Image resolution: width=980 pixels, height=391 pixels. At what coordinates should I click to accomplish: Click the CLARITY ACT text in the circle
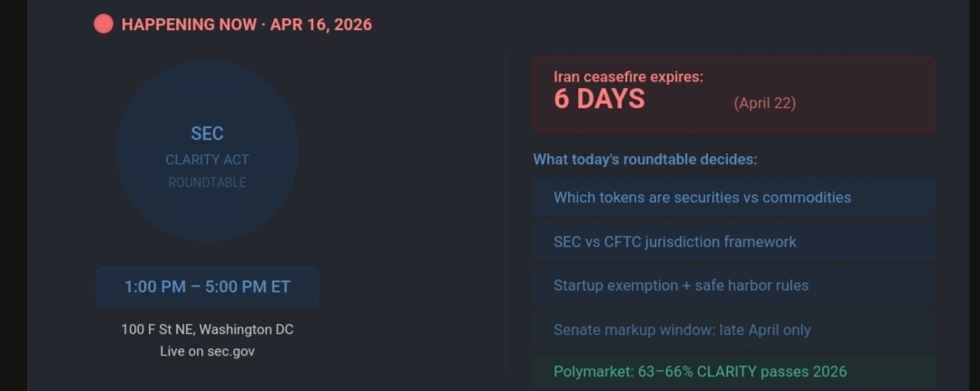click(207, 160)
